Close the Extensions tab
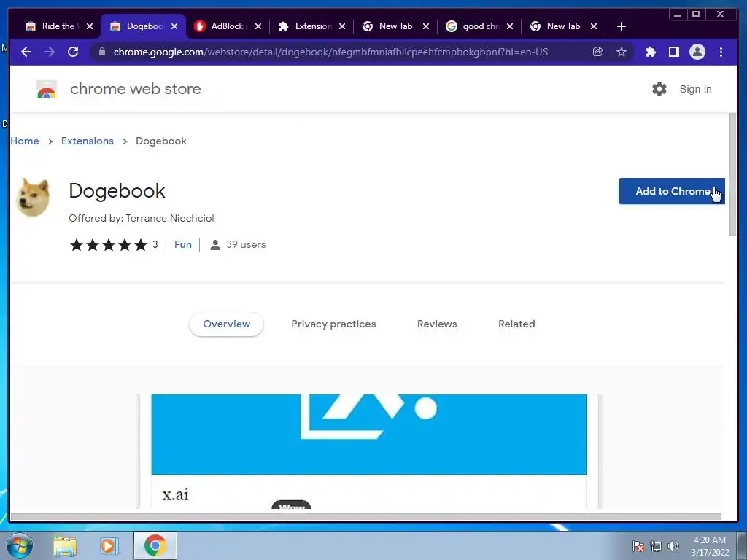 click(342, 26)
